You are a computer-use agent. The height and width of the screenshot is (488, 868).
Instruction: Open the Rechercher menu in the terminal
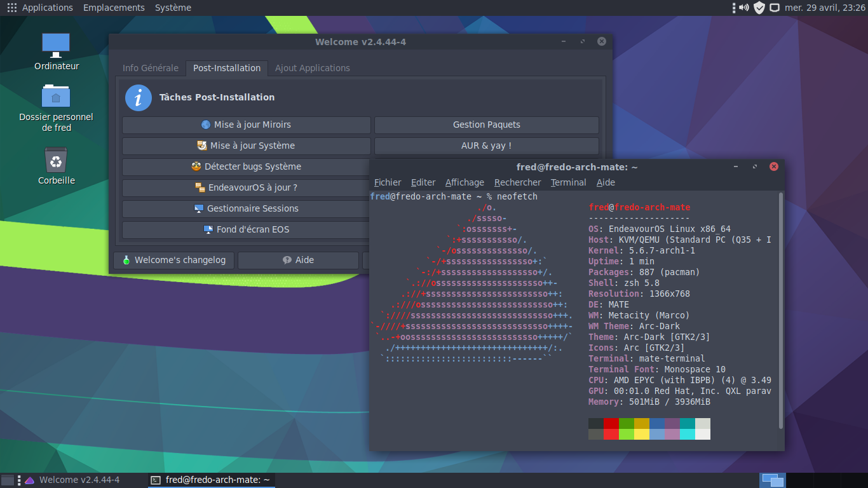point(517,182)
